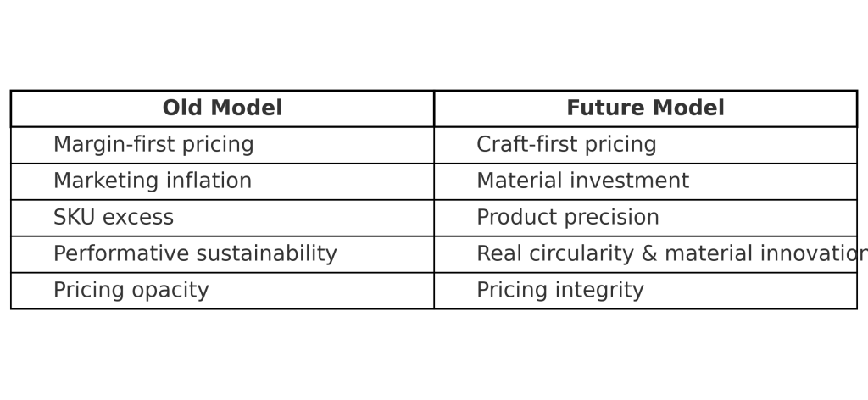Select the "Craft-first pricing" cell

click(x=566, y=145)
